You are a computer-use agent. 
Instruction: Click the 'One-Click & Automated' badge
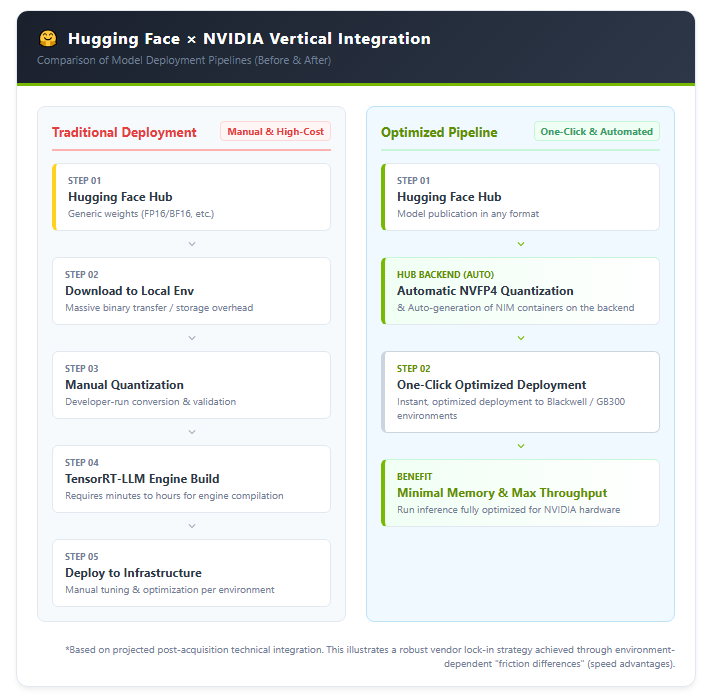597,132
